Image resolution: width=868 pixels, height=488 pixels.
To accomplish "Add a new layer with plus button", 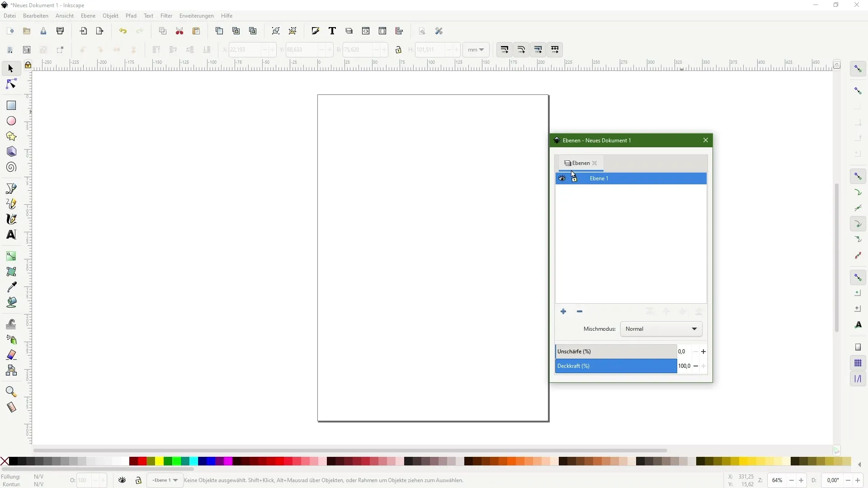I will click(563, 312).
